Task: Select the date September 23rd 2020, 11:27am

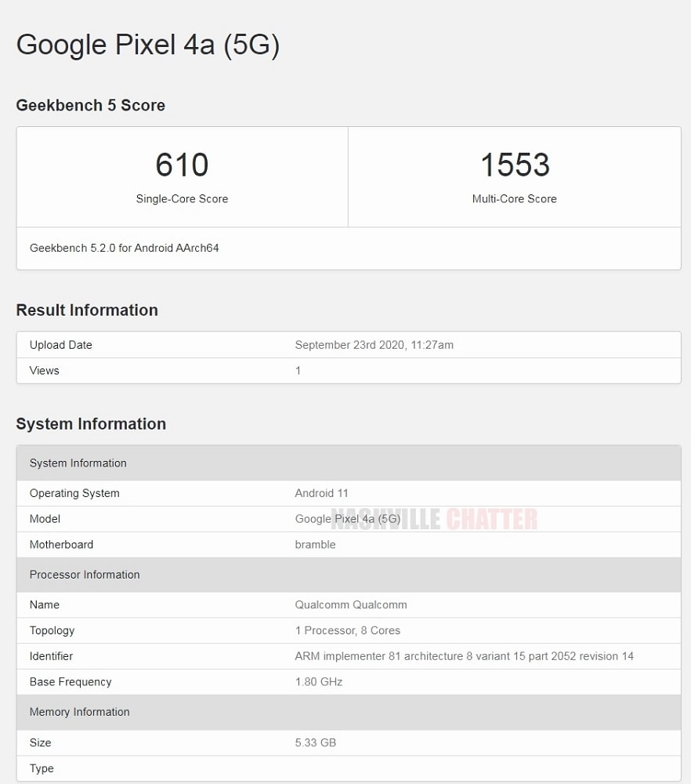Action: point(374,345)
